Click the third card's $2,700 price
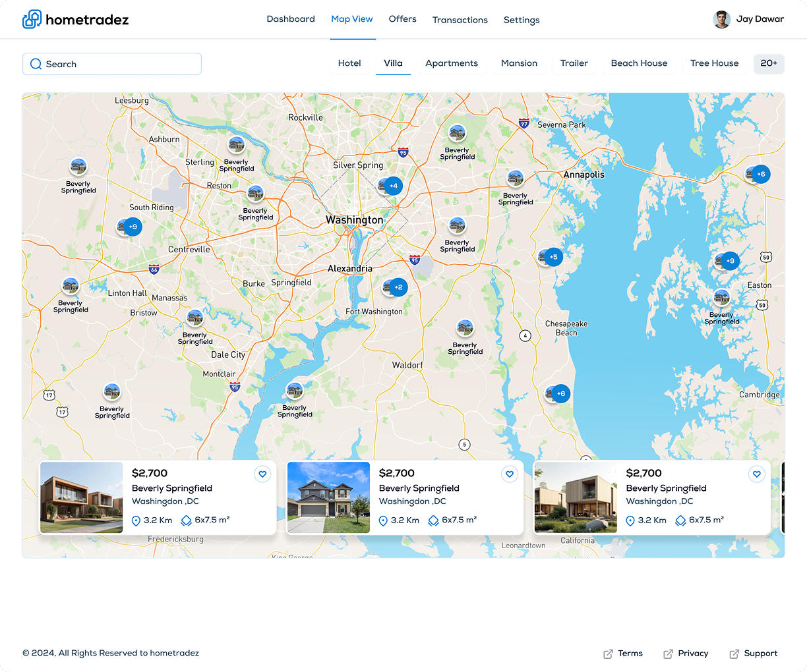The height and width of the screenshot is (672, 807). 644,473
